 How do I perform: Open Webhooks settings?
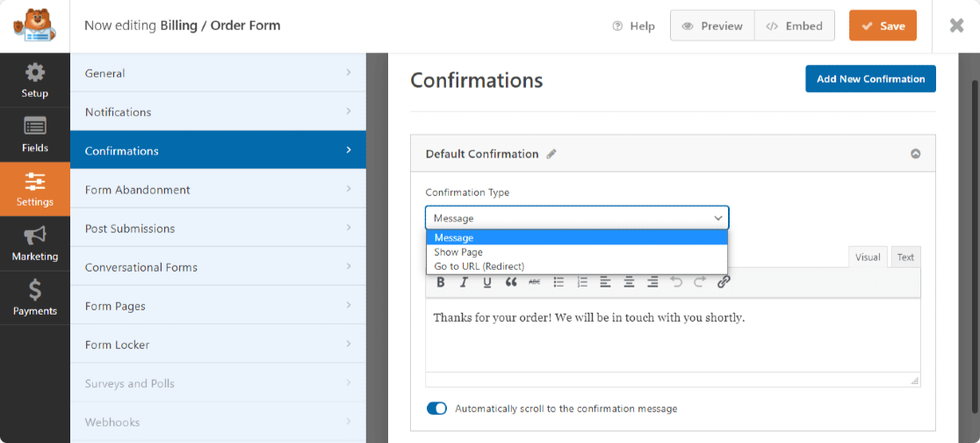pos(218,423)
